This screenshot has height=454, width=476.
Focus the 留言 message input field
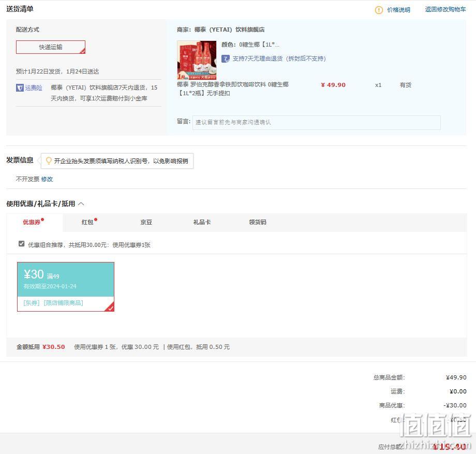pyautogui.click(x=316, y=122)
